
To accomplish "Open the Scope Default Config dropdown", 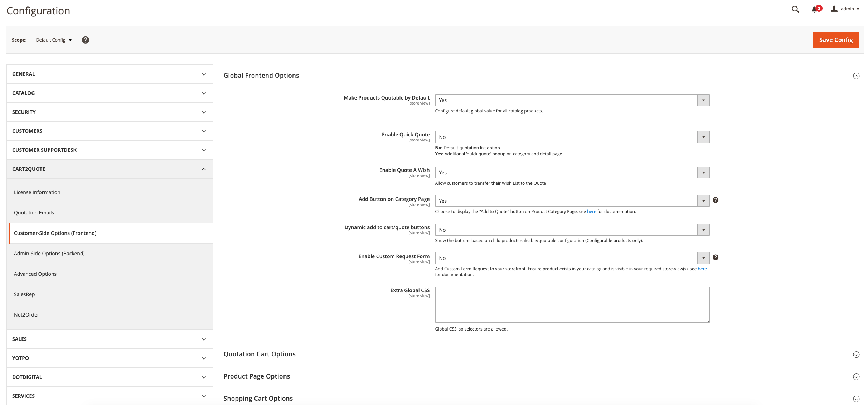I will point(53,40).
